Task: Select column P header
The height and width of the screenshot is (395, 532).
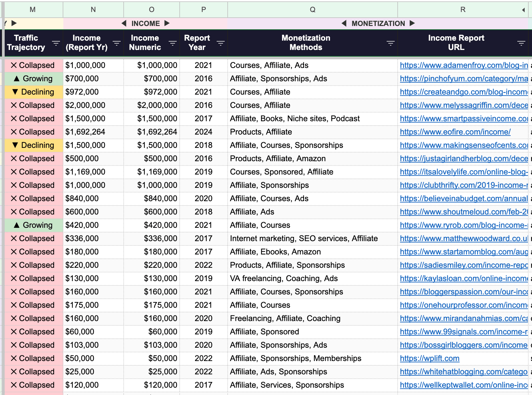Action: coord(204,10)
